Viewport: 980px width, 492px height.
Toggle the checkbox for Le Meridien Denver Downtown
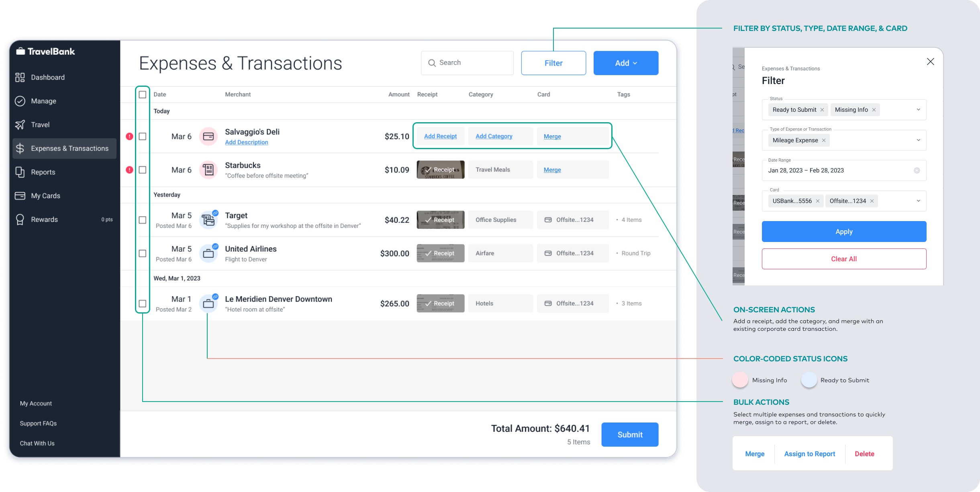point(142,303)
